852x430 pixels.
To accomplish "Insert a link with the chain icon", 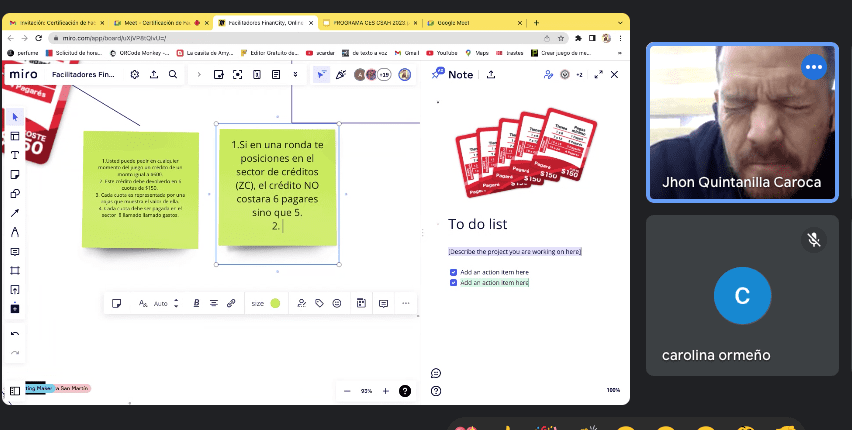I will pyautogui.click(x=231, y=303).
